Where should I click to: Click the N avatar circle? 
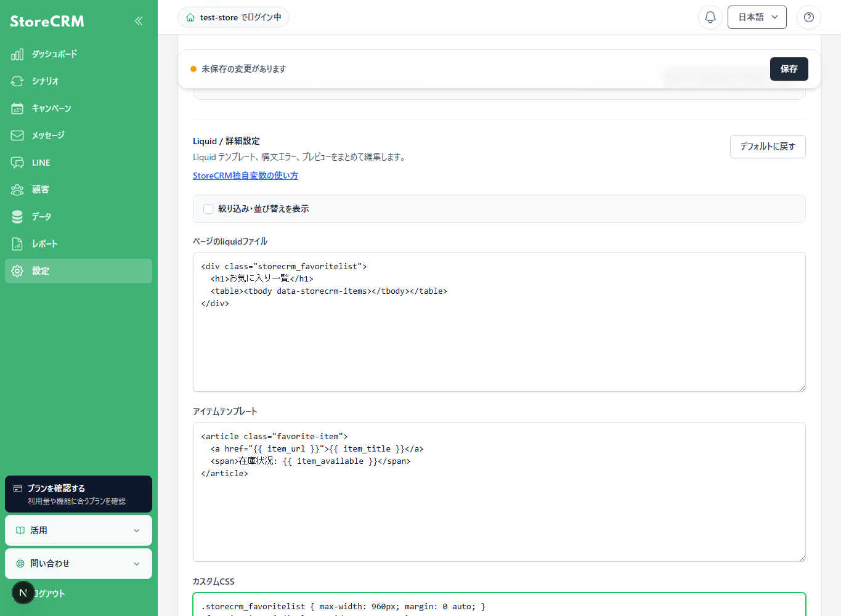(23, 593)
